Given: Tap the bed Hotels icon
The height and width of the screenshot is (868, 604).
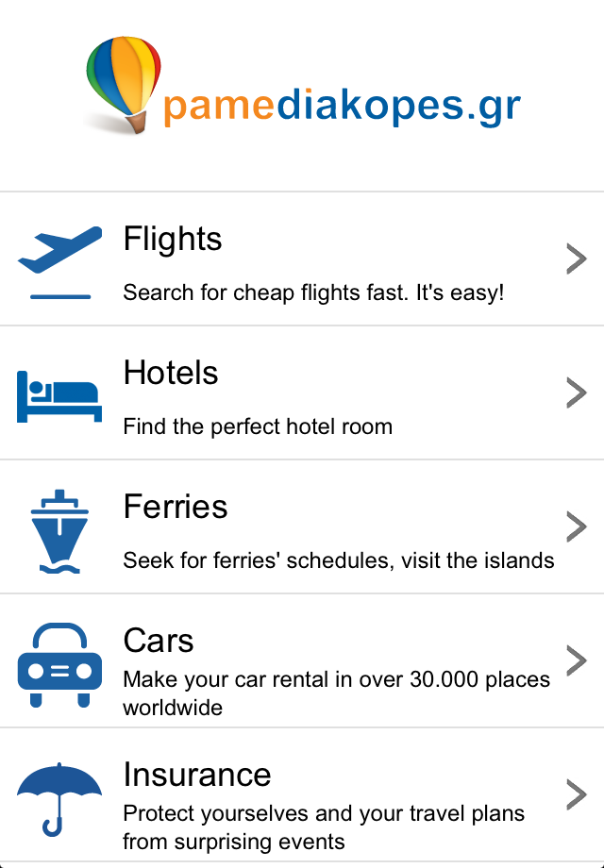Looking at the screenshot, I should pos(59,395).
